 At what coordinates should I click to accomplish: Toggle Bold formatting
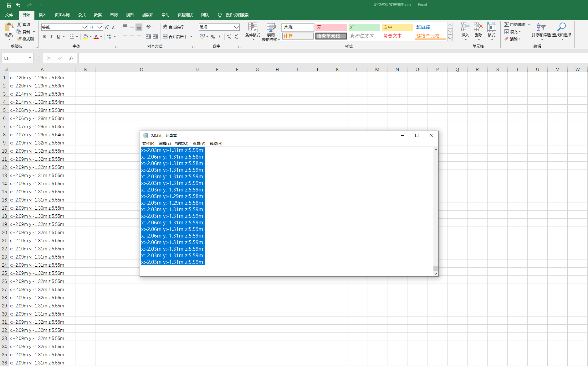point(44,37)
